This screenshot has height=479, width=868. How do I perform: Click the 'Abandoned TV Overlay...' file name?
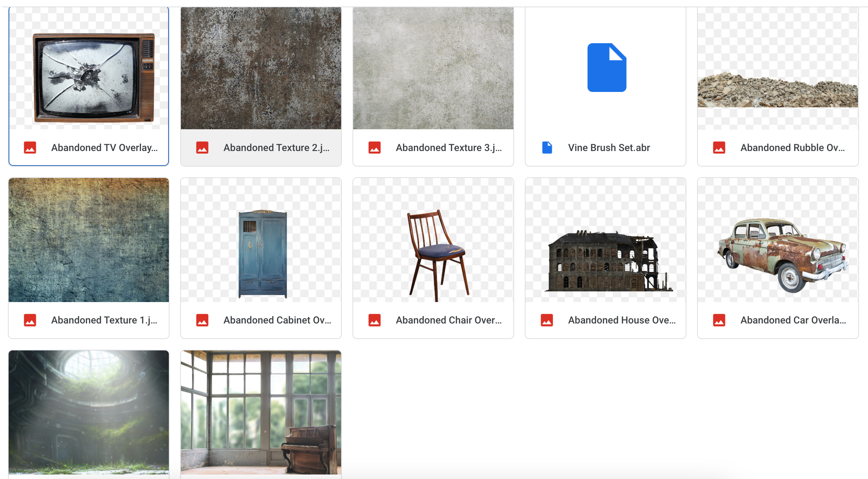pos(105,148)
